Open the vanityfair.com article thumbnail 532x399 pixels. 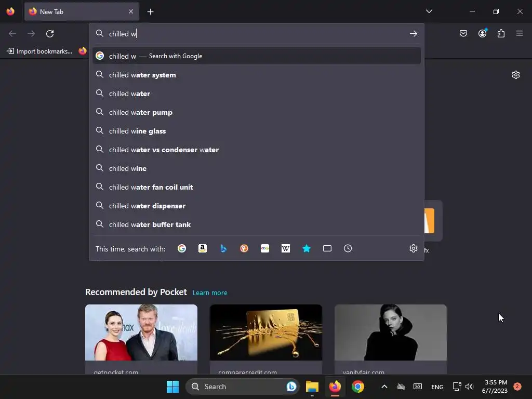pyautogui.click(x=391, y=332)
